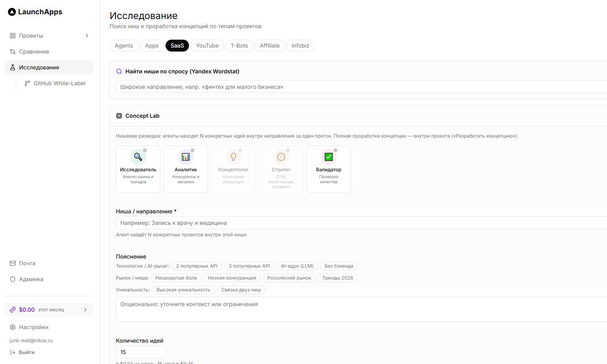Click the $0.00 monthly amount
Image resolution: width=607 pixels, height=364 pixels.
[x=27, y=310]
